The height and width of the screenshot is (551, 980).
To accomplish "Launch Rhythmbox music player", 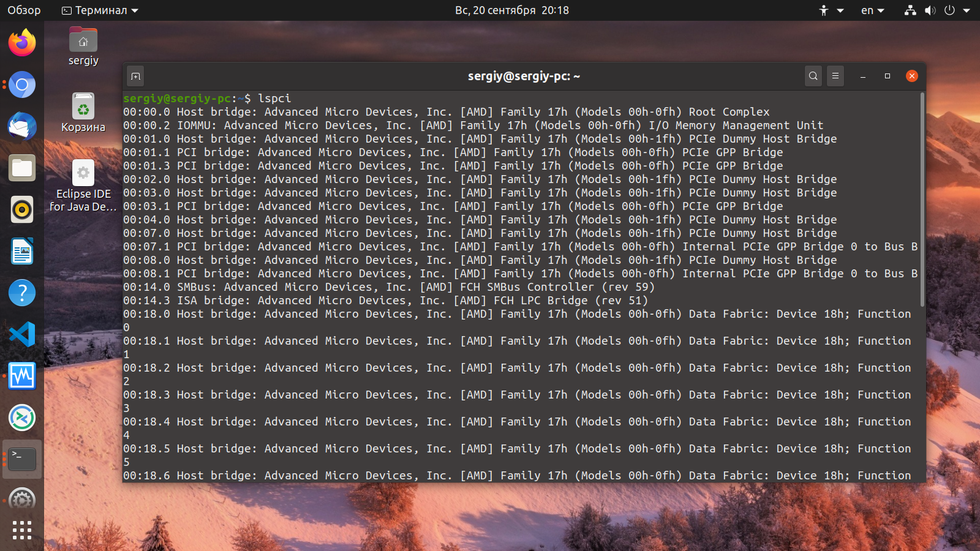I will pyautogui.click(x=22, y=209).
